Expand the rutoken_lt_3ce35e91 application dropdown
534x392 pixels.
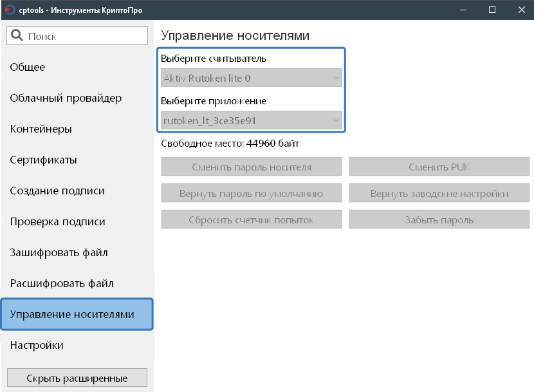click(x=252, y=120)
